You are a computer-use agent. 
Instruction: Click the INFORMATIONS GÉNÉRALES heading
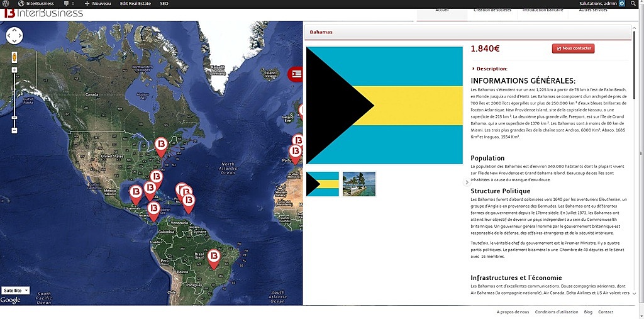pos(523,81)
